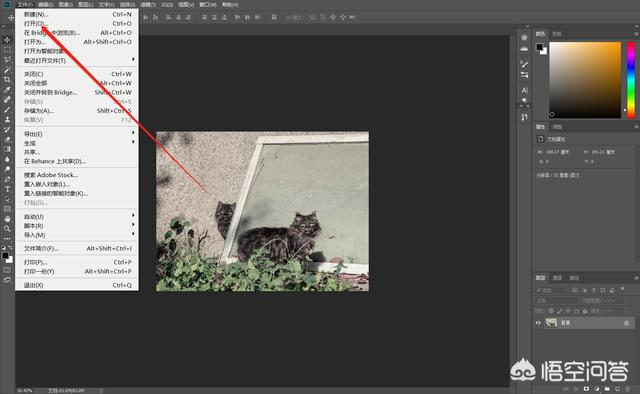Toggle lock position in Layers lock row
The height and width of the screenshot is (394, 640).
tap(568, 311)
